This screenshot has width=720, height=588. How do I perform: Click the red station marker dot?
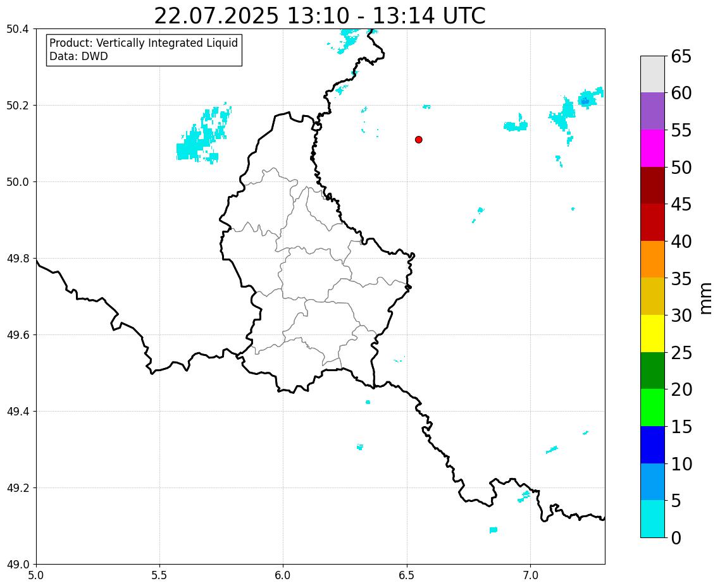(418, 140)
